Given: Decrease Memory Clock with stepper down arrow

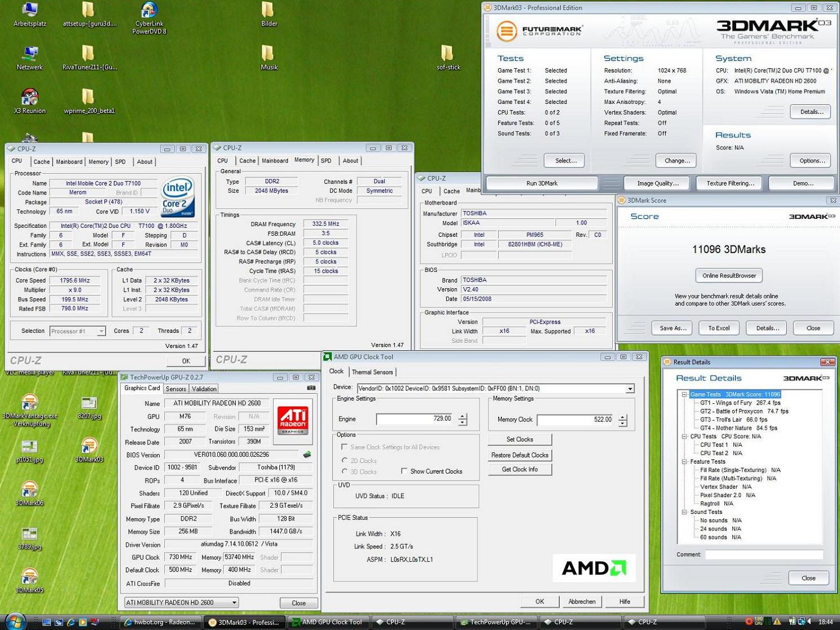Looking at the screenshot, I should 623,423.
